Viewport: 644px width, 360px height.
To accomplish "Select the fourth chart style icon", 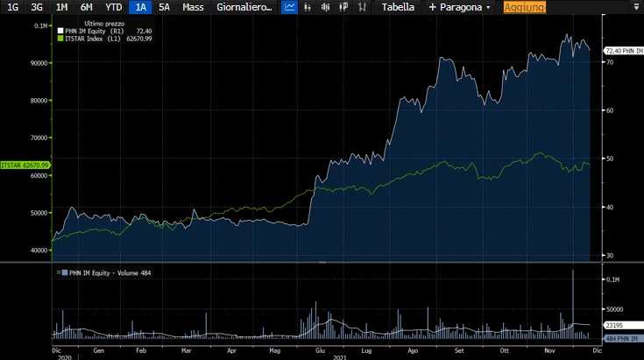I will pyautogui.click(x=343, y=7).
